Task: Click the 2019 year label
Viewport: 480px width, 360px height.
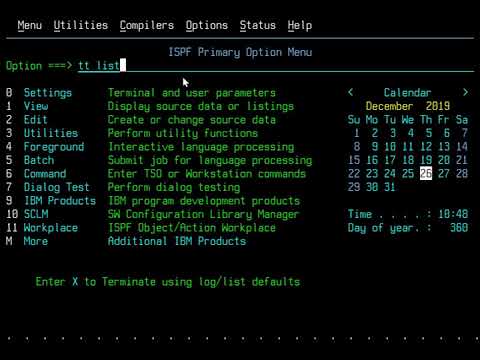Action: point(438,106)
